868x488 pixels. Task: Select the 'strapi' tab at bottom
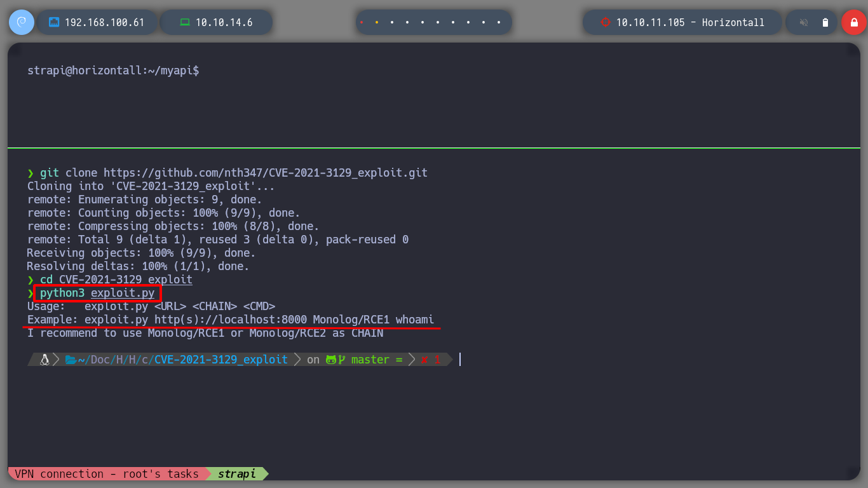point(237,474)
